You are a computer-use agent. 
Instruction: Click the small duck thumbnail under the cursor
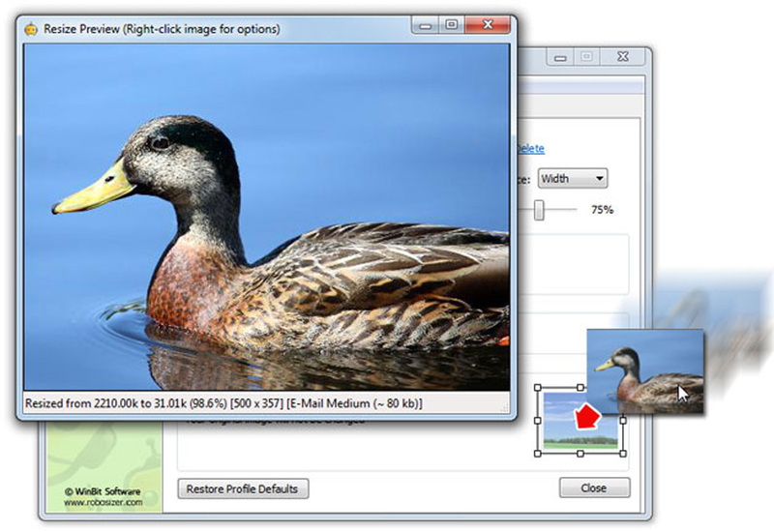pos(645,371)
